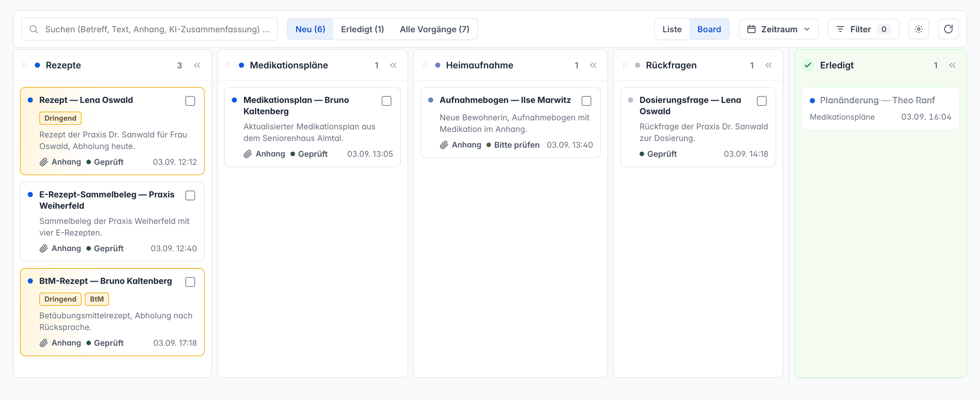Open the Zeitraum dropdown

pos(778,29)
